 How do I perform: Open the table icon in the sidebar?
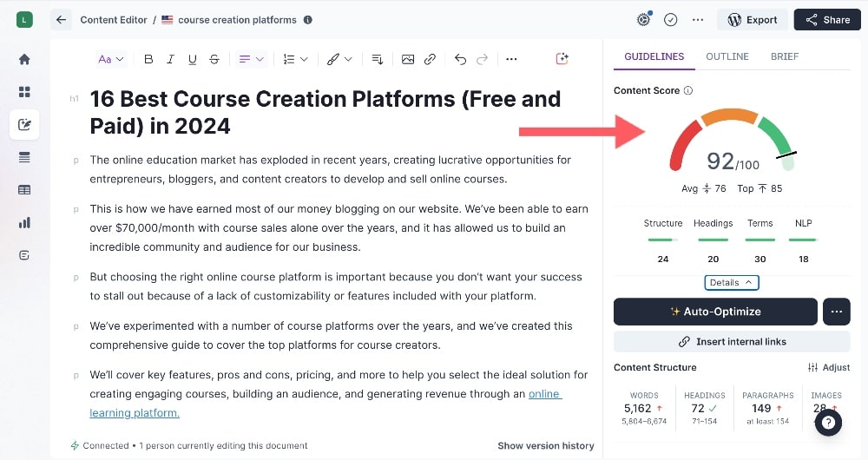[24, 190]
